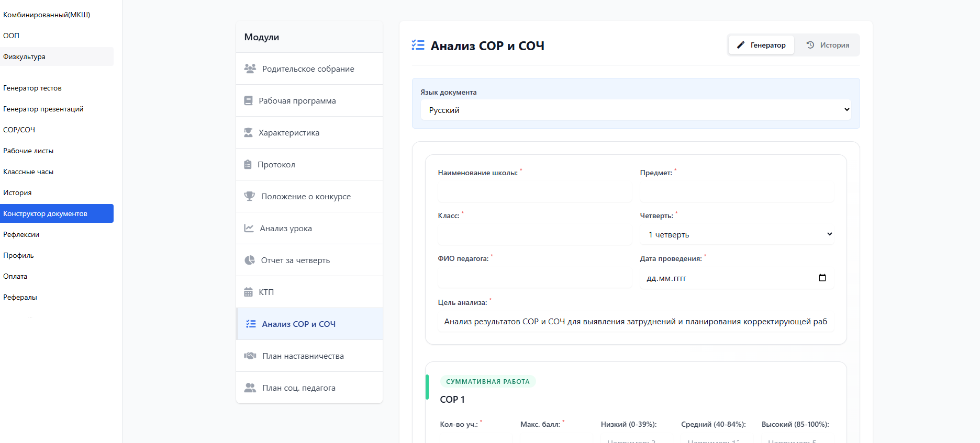The width and height of the screenshot is (980, 443).
Task: Go to Рабочие листы in the sidebar
Action: pos(28,151)
